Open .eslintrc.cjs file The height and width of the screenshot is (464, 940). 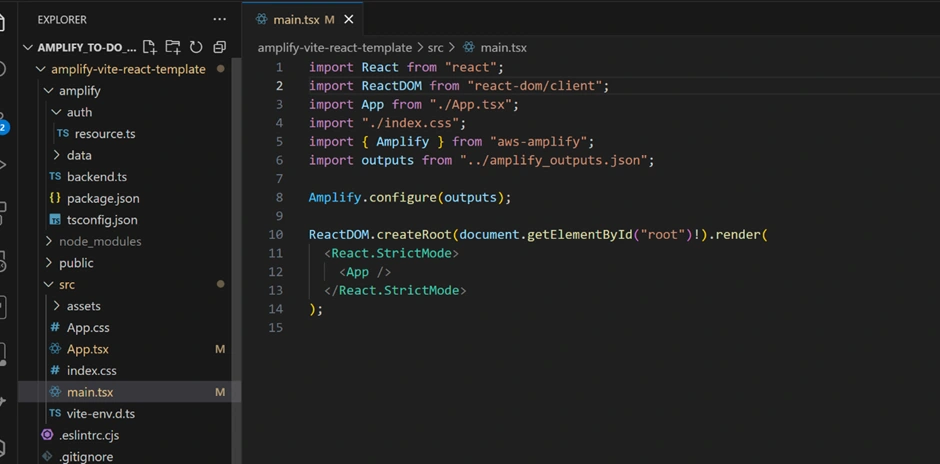point(89,435)
